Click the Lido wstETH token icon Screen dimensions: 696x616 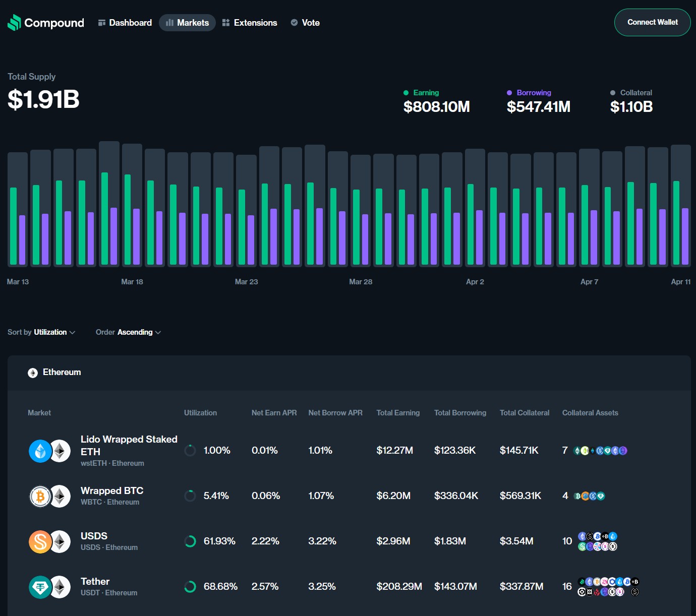coord(40,451)
